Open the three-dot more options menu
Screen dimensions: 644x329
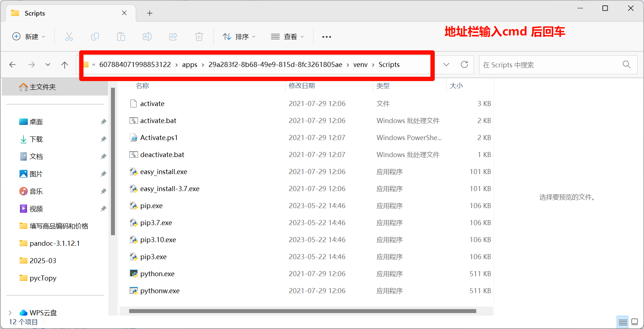tap(327, 37)
